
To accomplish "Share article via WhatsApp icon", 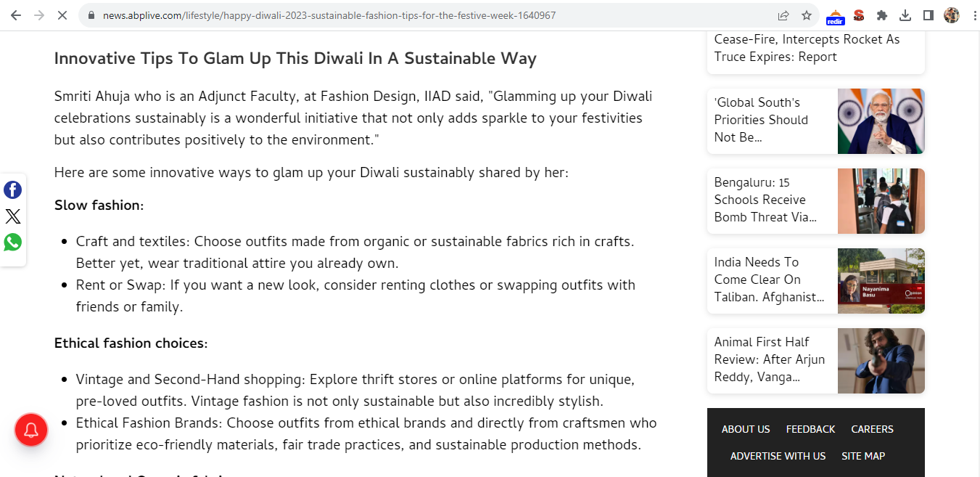I will pos(13,242).
